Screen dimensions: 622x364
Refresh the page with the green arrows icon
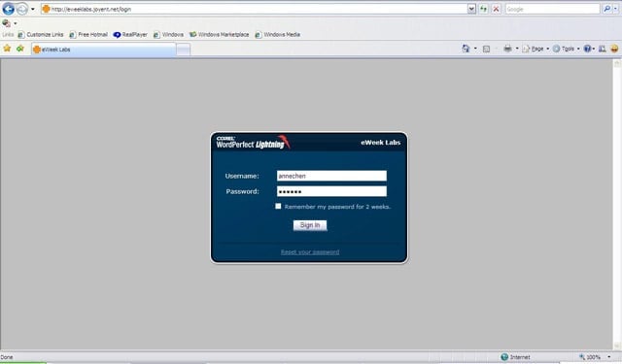483,9
